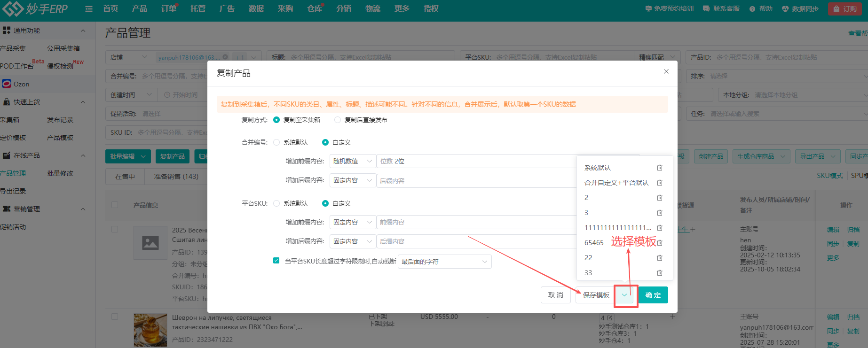Click trash icon next to template '65465'
868x348 pixels.
pyautogui.click(x=659, y=243)
